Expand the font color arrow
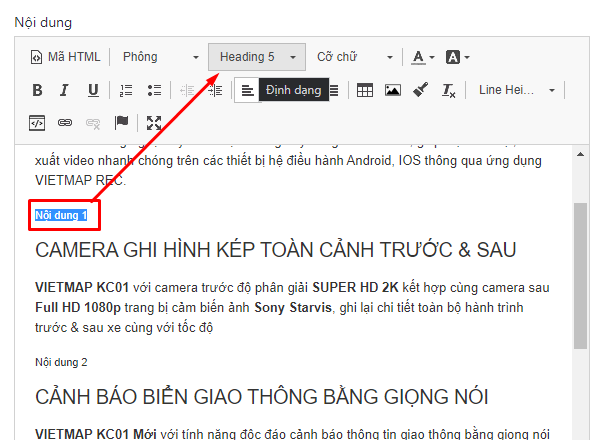The height and width of the screenshot is (440, 607). [432, 58]
